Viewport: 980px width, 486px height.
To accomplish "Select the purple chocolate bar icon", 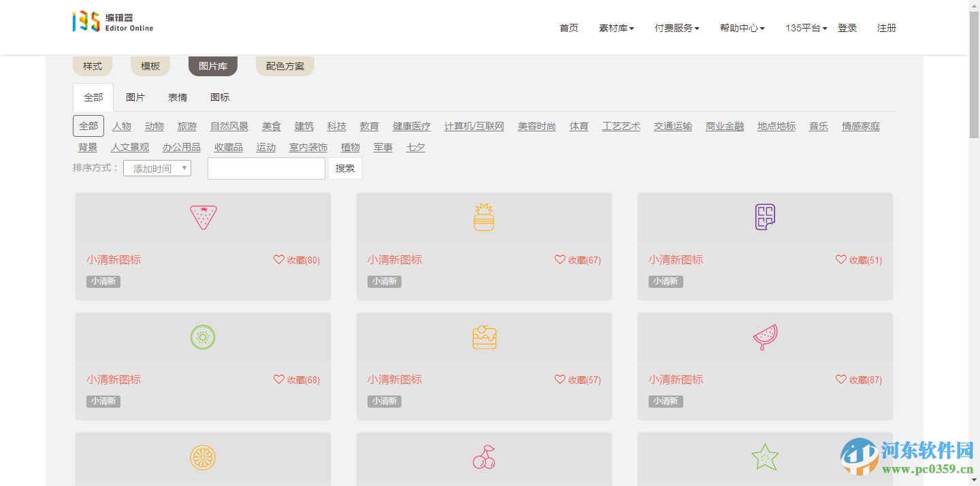I will 764,216.
